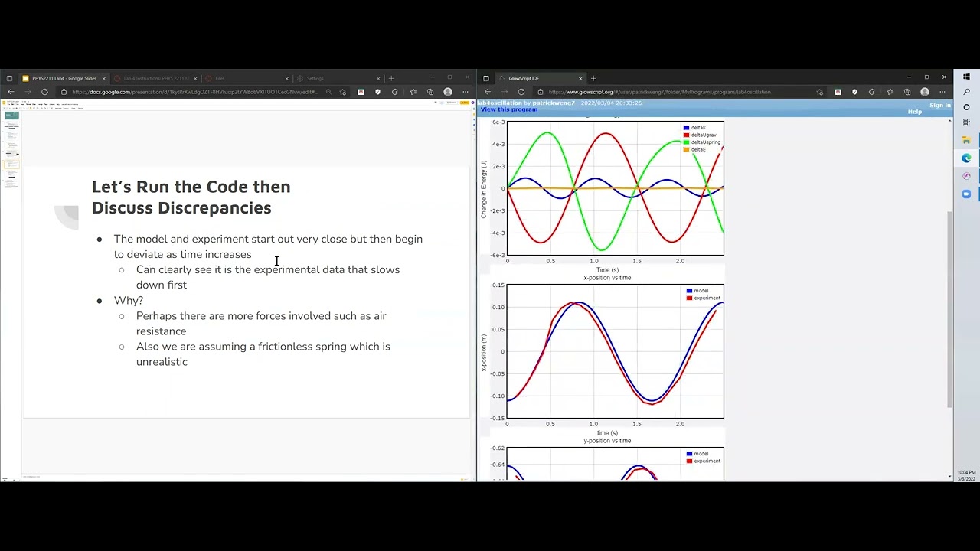Click model legend in x-position graph

coord(697,291)
